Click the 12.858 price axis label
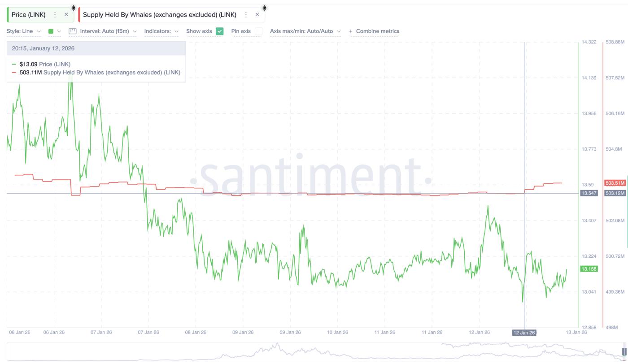 pos(589,327)
